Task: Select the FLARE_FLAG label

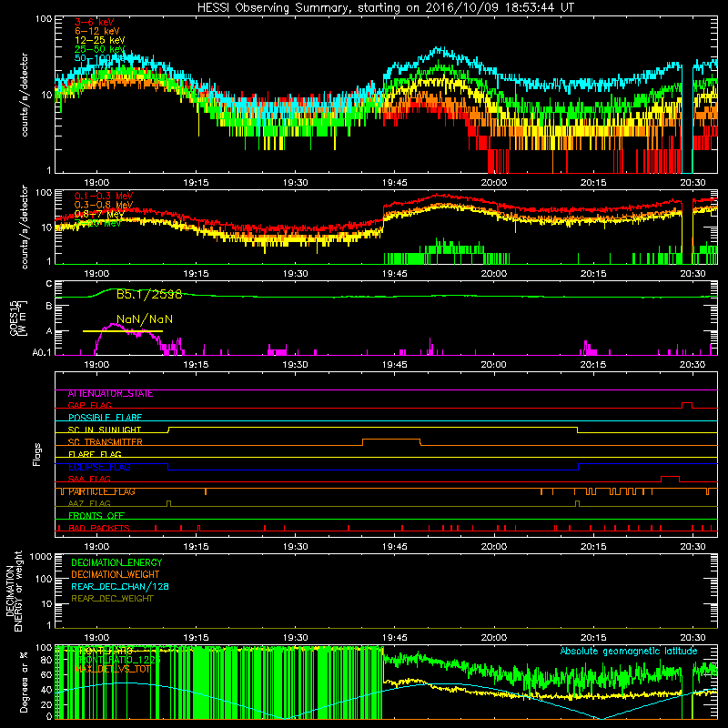Action: 95,454
